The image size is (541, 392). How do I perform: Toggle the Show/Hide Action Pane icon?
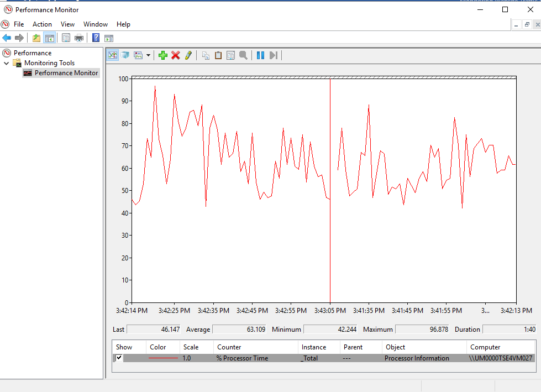coord(109,38)
